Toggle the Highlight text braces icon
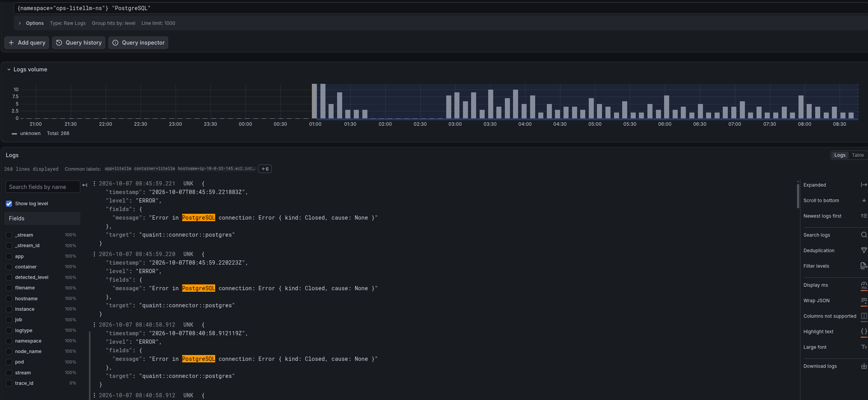Viewport: 868px width, 400px height. 864,331
